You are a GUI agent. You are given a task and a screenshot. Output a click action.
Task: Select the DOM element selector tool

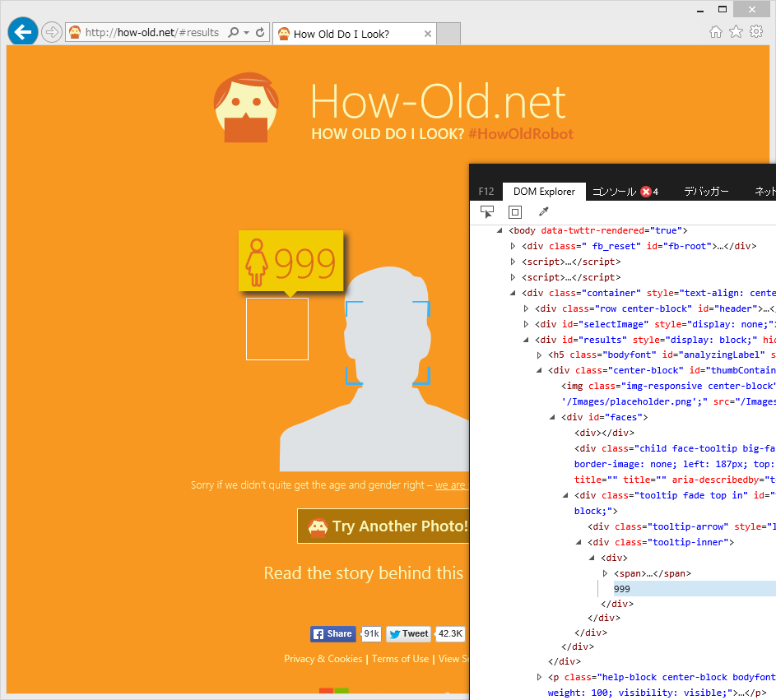pyautogui.click(x=486, y=211)
